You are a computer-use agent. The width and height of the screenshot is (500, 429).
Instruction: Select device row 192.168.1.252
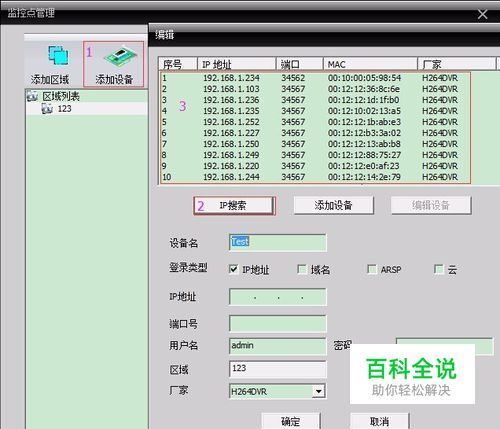click(315, 122)
